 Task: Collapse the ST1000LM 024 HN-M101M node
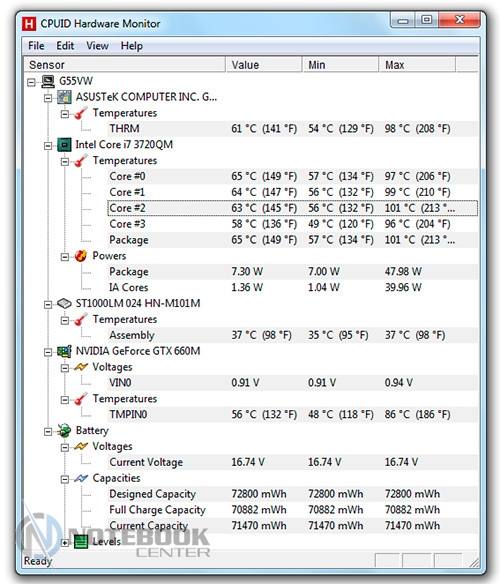(48, 305)
